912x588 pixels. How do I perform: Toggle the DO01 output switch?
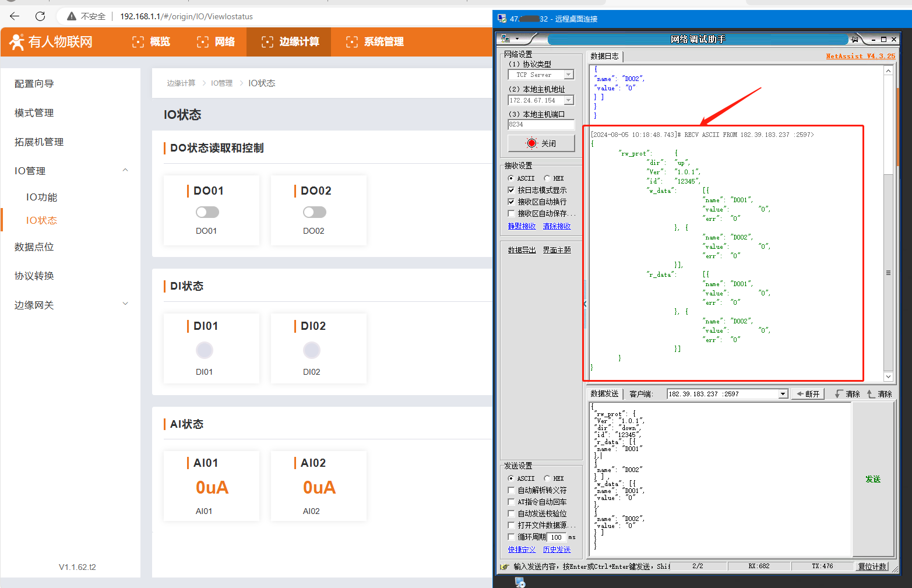pyautogui.click(x=207, y=212)
